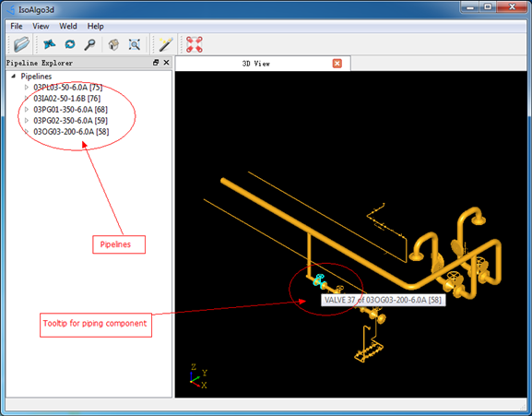Open the Help menu
The width and height of the screenshot is (532, 416).
coord(95,26)
